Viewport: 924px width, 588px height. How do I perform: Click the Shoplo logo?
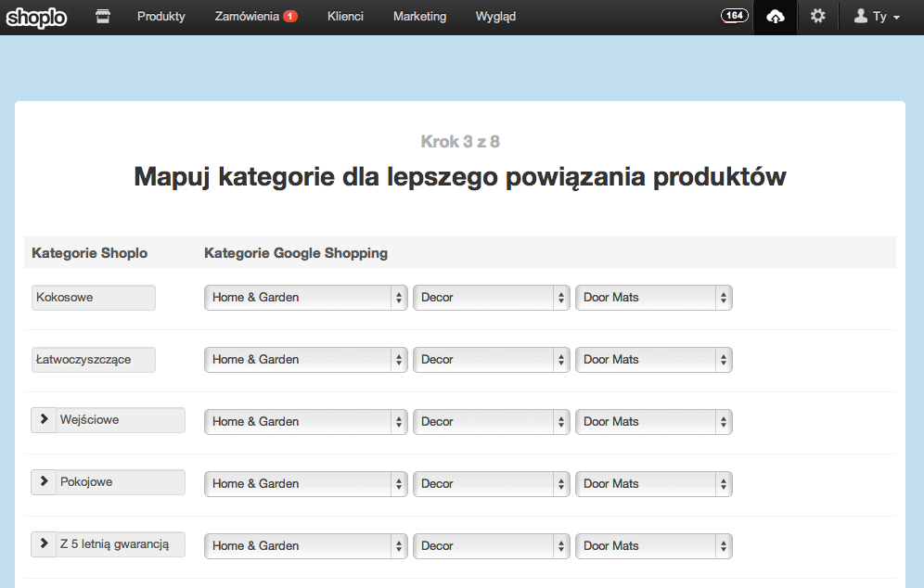36,18
